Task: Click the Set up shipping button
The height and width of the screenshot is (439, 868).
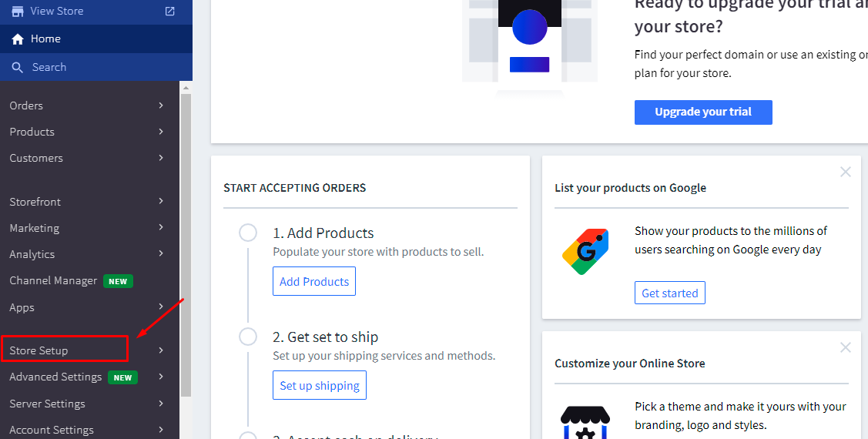Action: coord(320,386)
